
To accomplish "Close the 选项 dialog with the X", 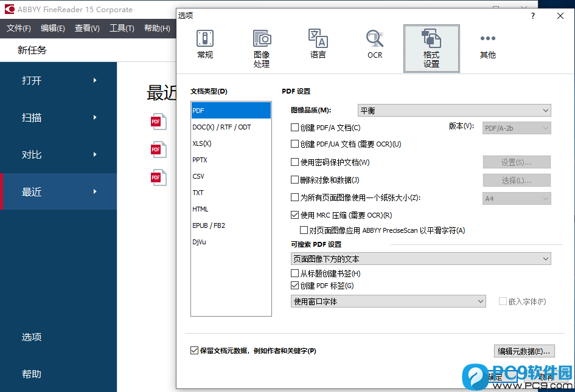I will (560, 16).
